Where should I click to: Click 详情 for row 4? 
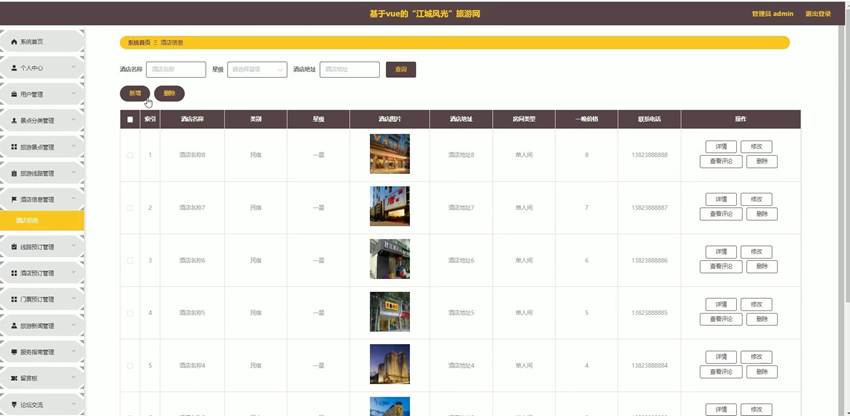[x=721, y=304]
